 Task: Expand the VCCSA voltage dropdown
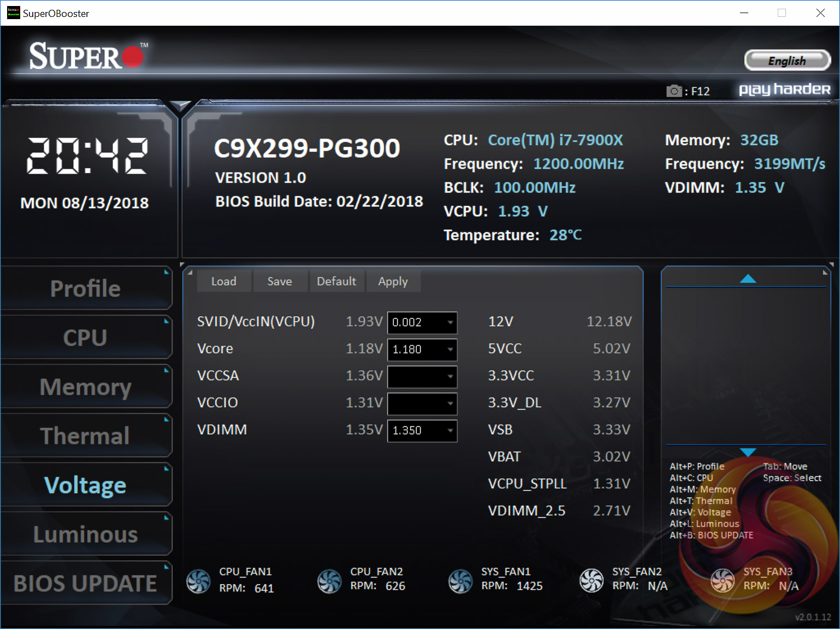(422, 377)
